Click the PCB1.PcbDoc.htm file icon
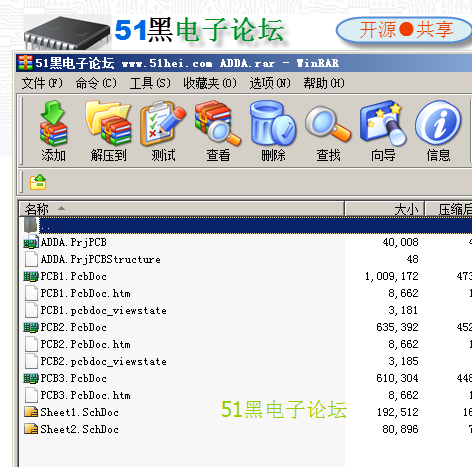472x467 pixels. [31, 293]
